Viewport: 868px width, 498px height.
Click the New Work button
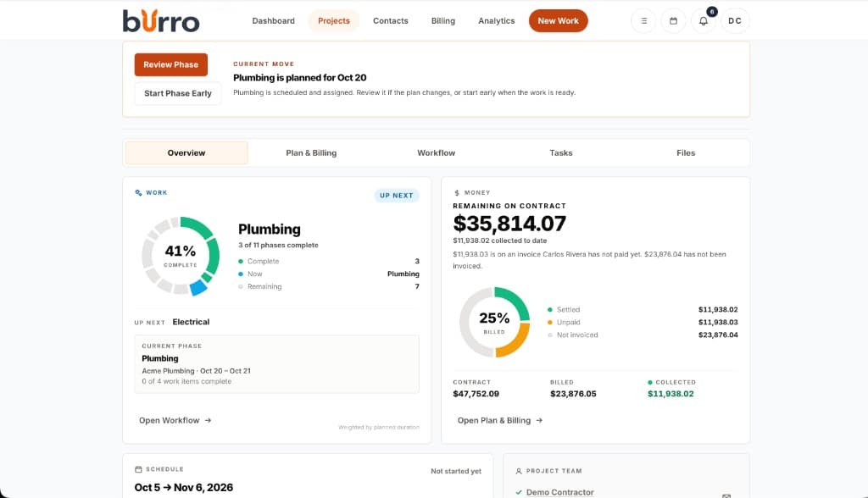tap(558, 21)
